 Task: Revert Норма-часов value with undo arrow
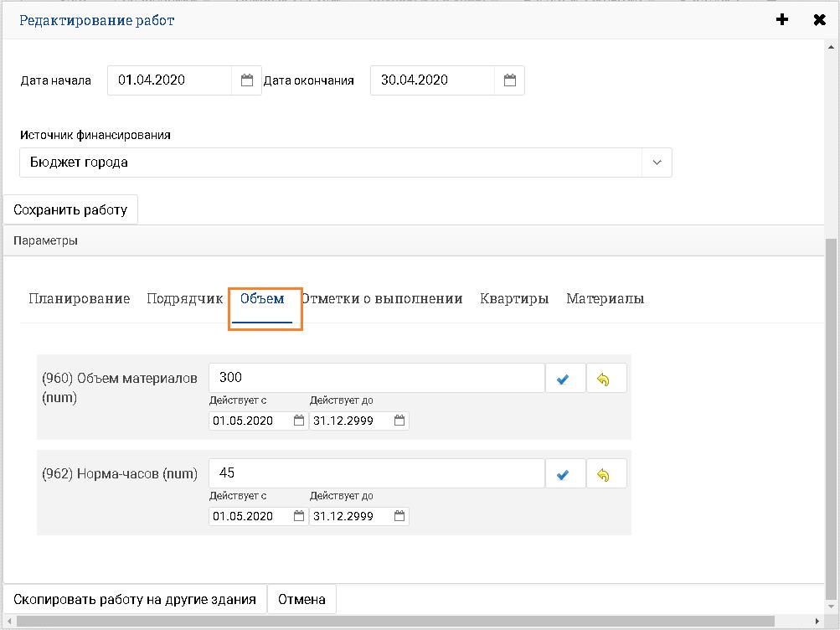[x=605, y=475]
